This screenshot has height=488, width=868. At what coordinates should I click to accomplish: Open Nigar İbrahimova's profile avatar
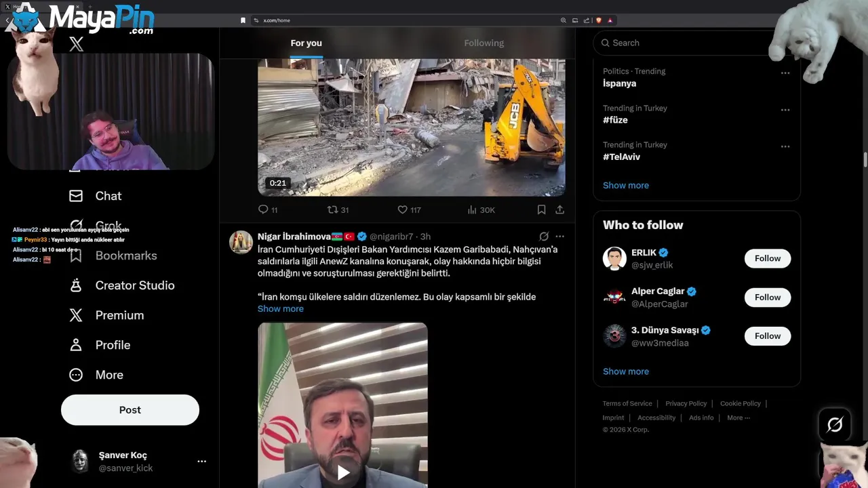pos(241,242)
